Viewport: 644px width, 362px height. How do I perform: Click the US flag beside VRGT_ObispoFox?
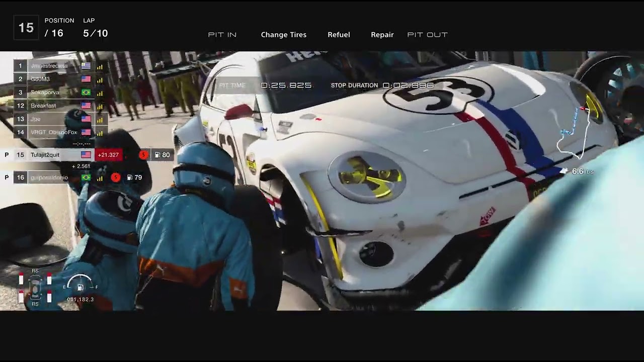coord(86,132)
